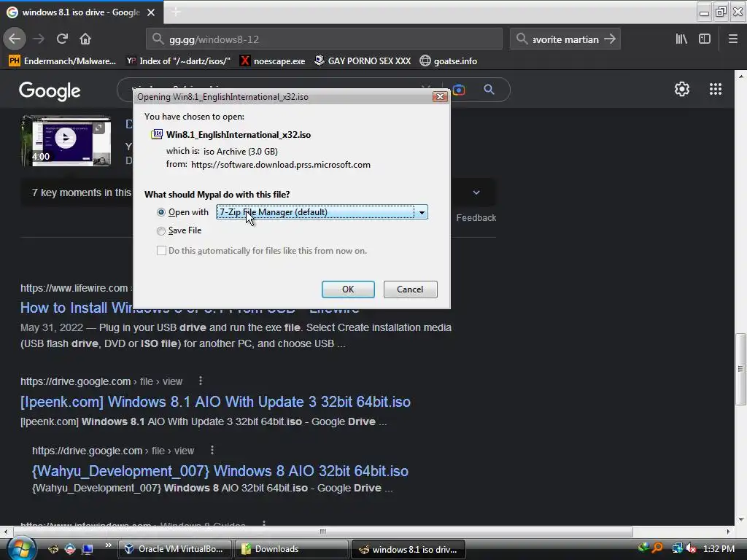Open the home page icon
Image resolution: width=747 pixels, height=560 pixels.
85,39
